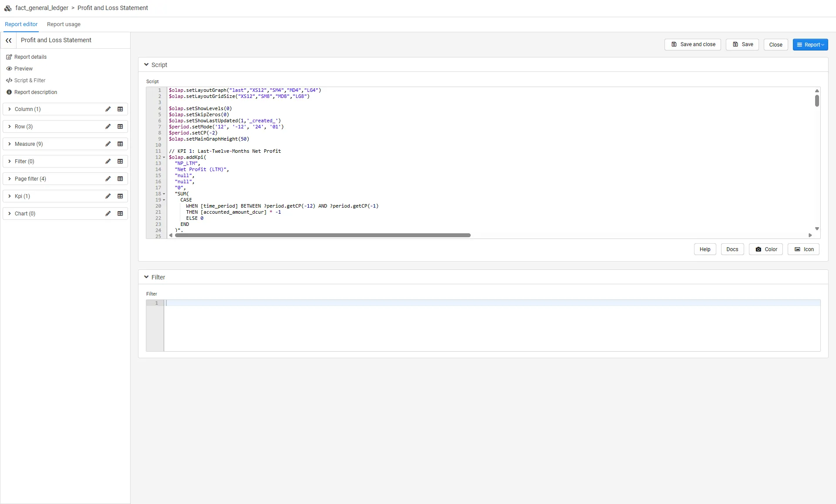Viewport: 836px width, 504px height.
Task: Click the Save button
Action: pos(742,44)
